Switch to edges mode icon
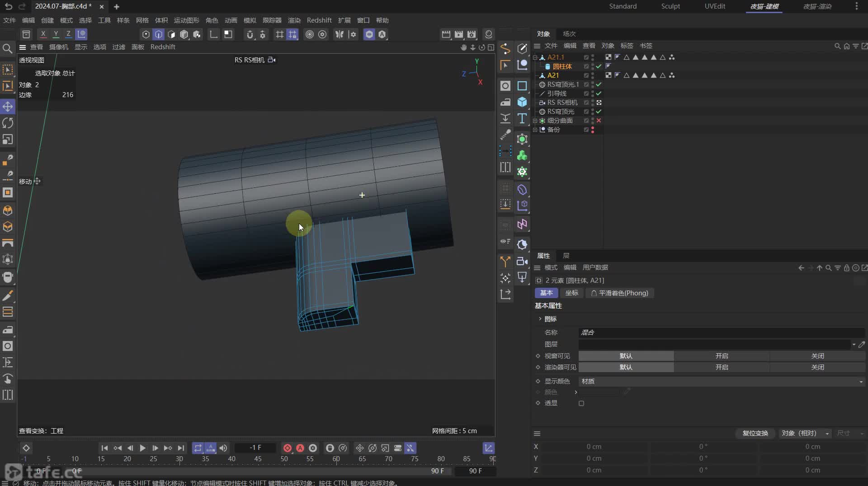Image resolution: width=868 pixels, height=486 pixels. [x=159, y=34]
